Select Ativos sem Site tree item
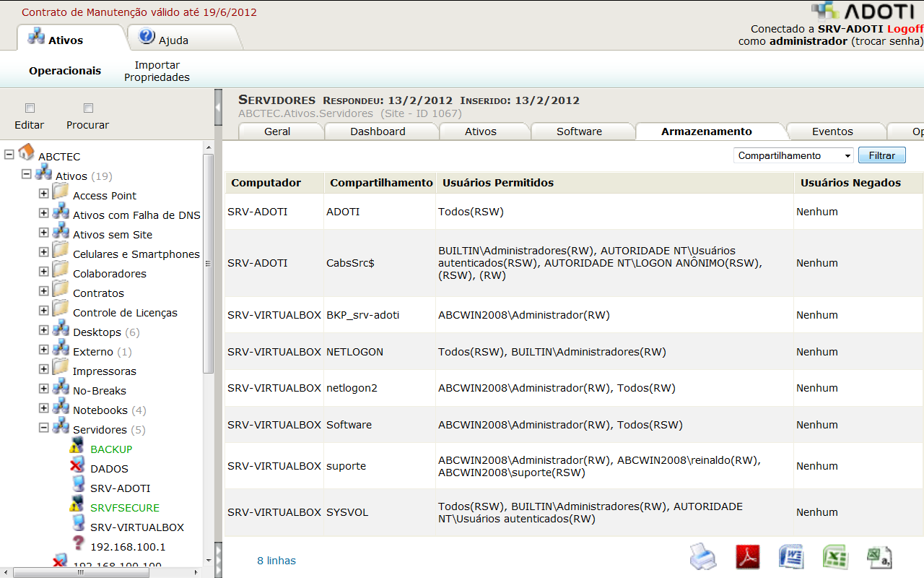This screenshot has width=924, height=578. pyautogui.click(x=113, y=235)
